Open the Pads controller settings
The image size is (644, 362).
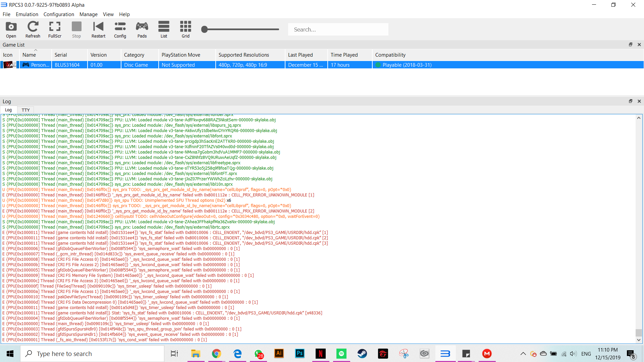coord(142,29)
